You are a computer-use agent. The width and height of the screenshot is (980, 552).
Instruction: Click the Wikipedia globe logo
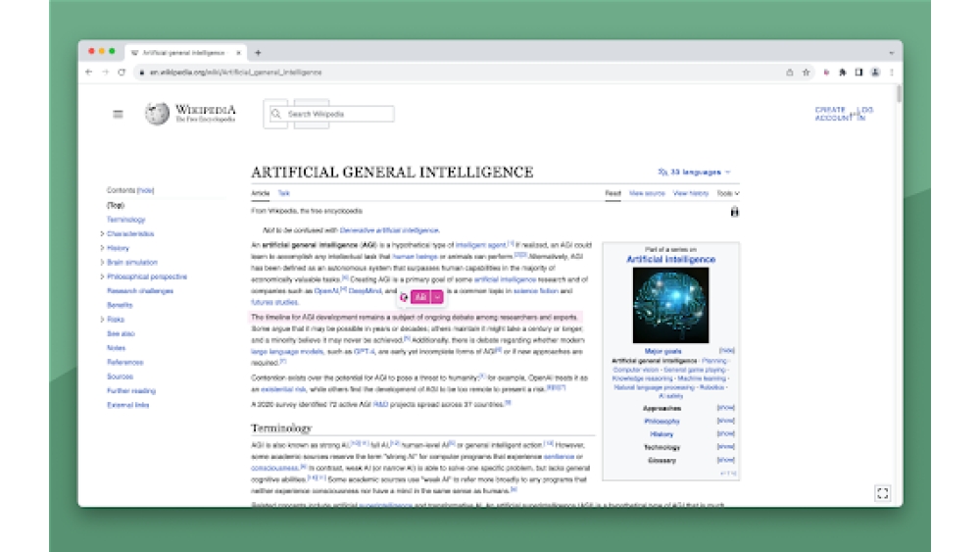tap(157, 113)
